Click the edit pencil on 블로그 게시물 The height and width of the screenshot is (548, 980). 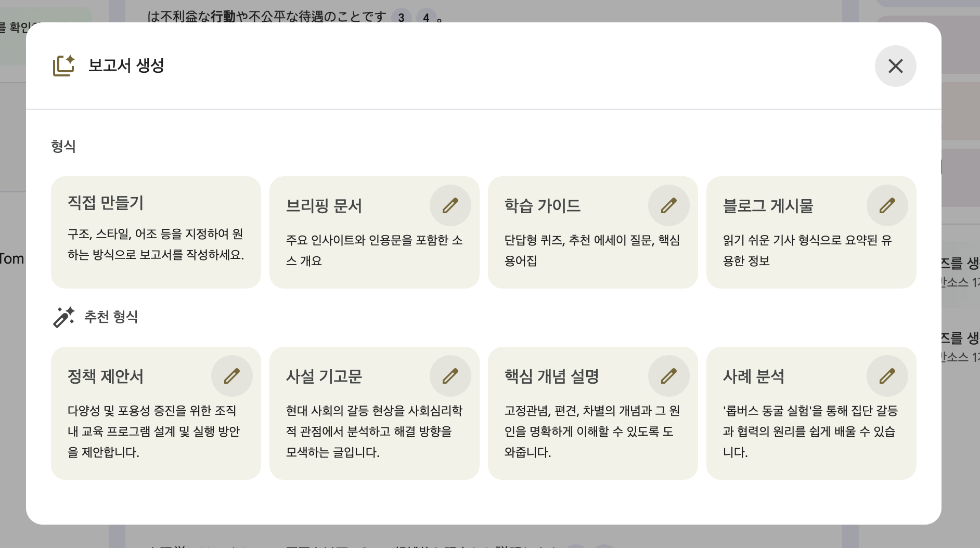[887, 205]
